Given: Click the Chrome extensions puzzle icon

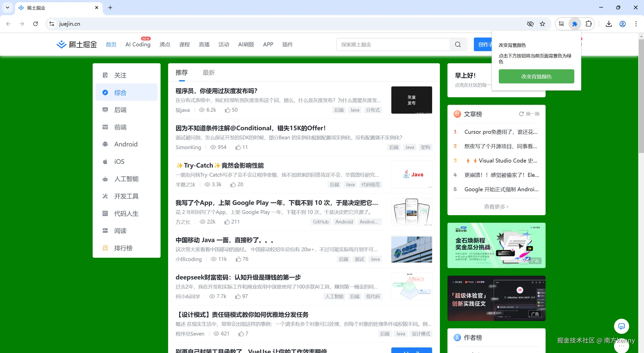Looking at the screenshot, I should pyautogui.click(x=589, y=24).
